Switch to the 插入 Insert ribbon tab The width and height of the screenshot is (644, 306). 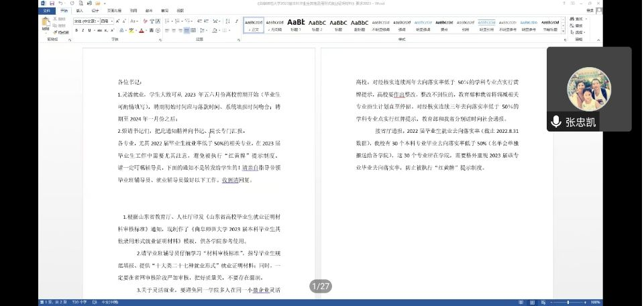point(79,11)
